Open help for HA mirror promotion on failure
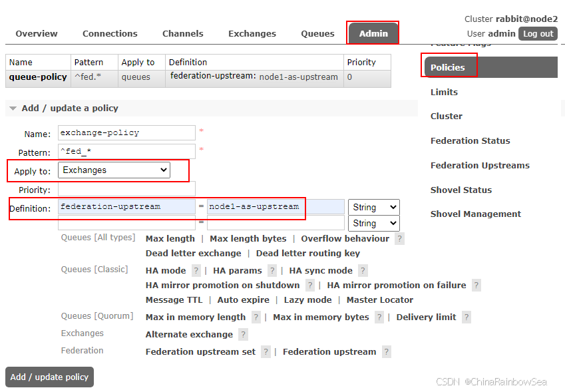 tap(476, 285)
